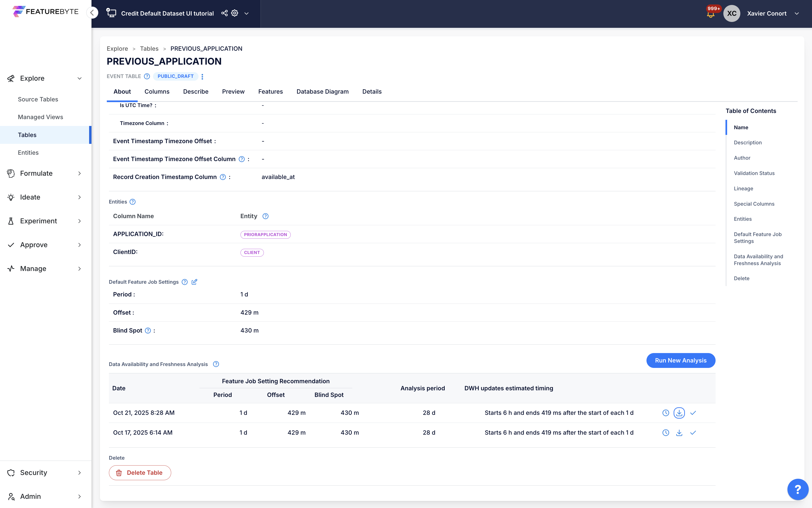This screenshot has height=508, width=812.
Task: Click the Delete Table button
Action: pos(140,473)
